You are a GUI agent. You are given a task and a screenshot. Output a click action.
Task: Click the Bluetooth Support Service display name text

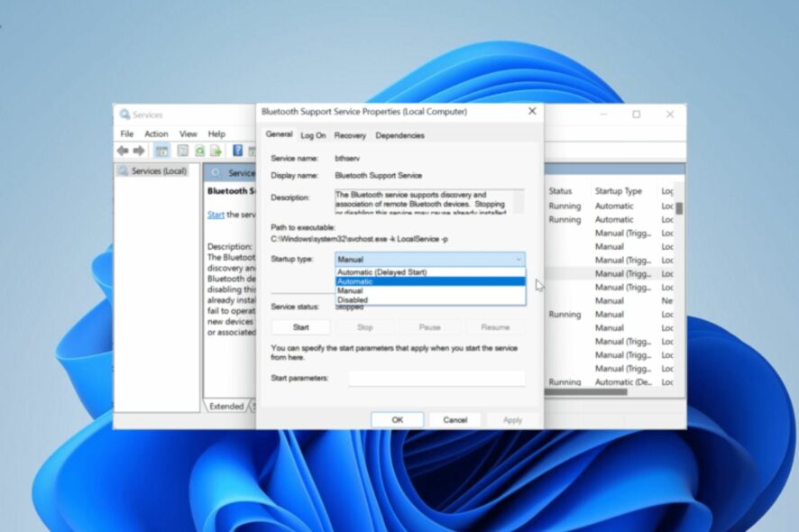pos(378,175)
